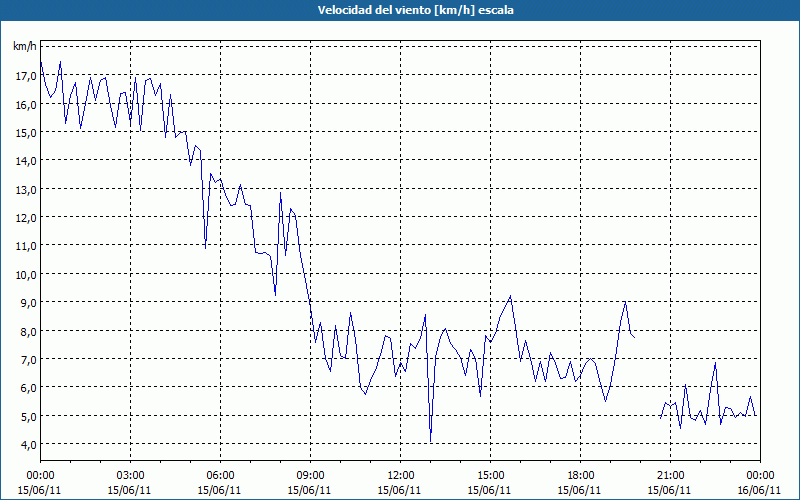Click the 03:00 time axis label
The image size is (800, 500).
point(130,476)
